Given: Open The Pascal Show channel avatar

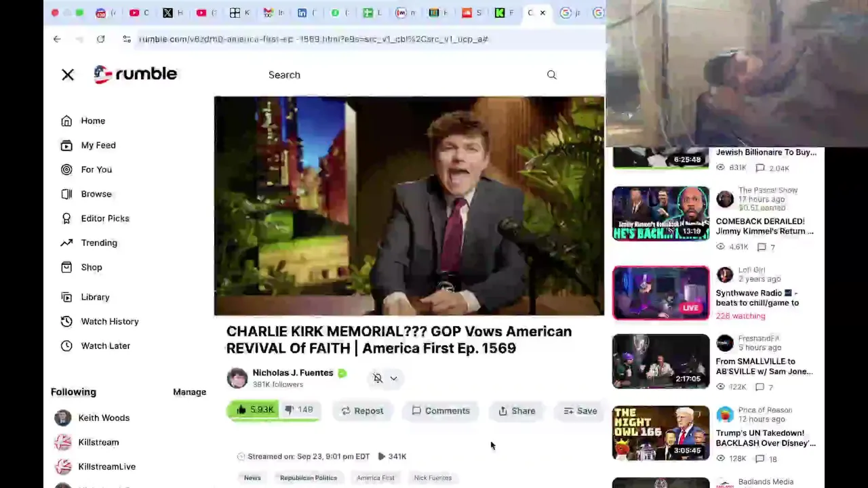Looking at the screenshot, I should pos(725,199).
